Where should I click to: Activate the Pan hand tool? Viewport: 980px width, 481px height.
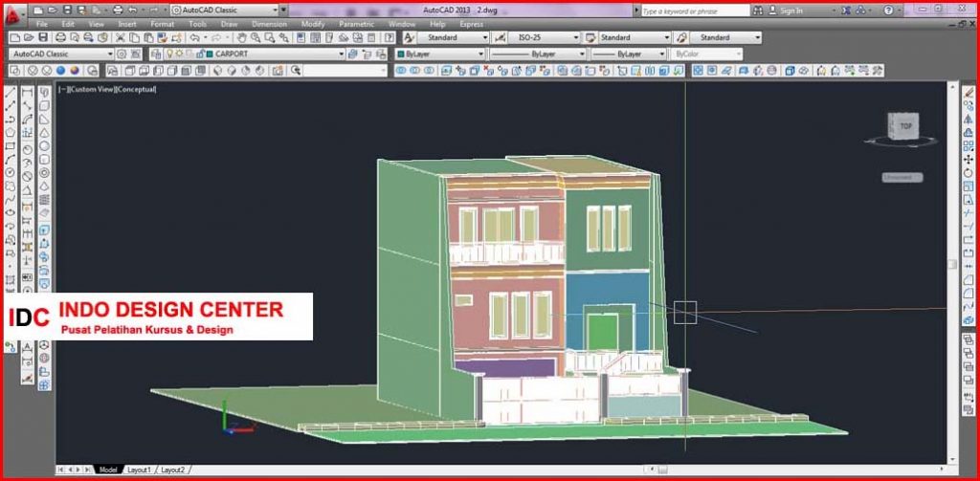click(x=240, y=37)
